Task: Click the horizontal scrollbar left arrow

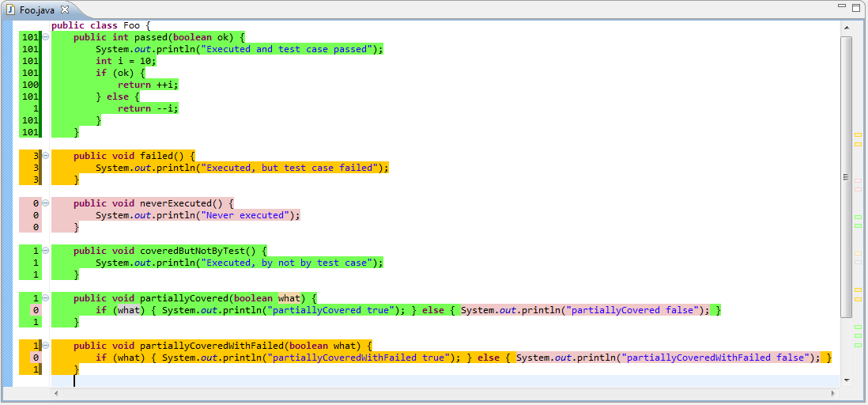Action: (56, 392)
